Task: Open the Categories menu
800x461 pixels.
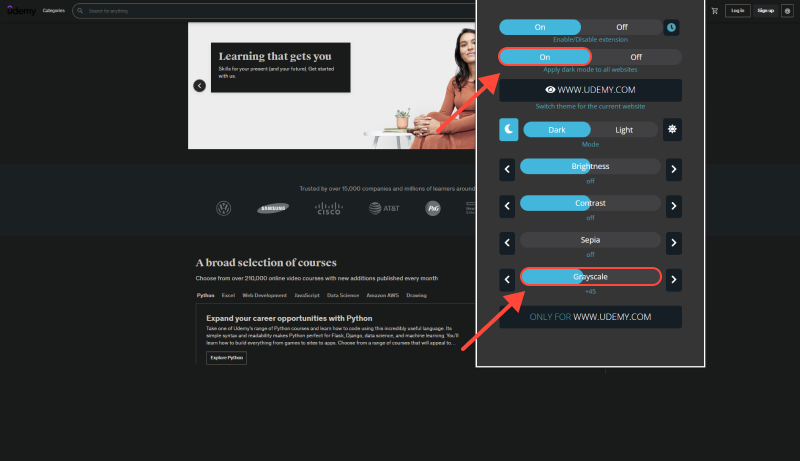Action: [54, 11]
